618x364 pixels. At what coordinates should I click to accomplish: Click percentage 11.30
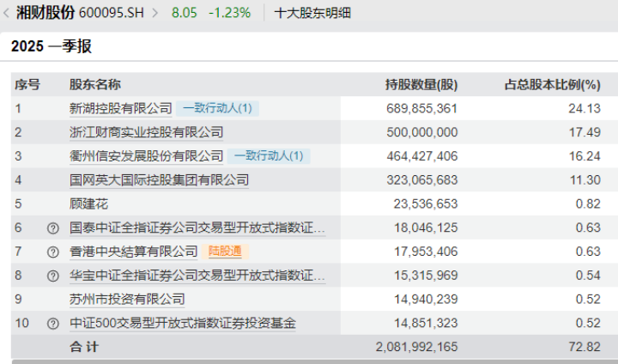(585, 179)
